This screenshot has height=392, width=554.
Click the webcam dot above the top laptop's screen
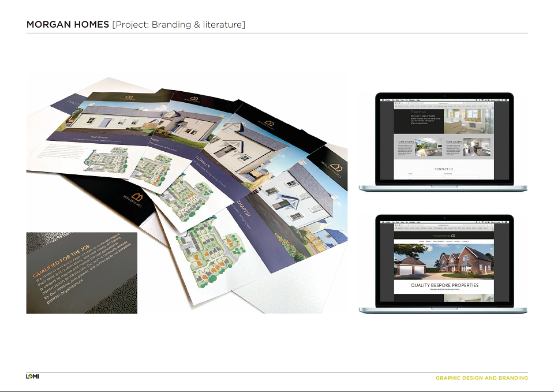pos(444,96)
